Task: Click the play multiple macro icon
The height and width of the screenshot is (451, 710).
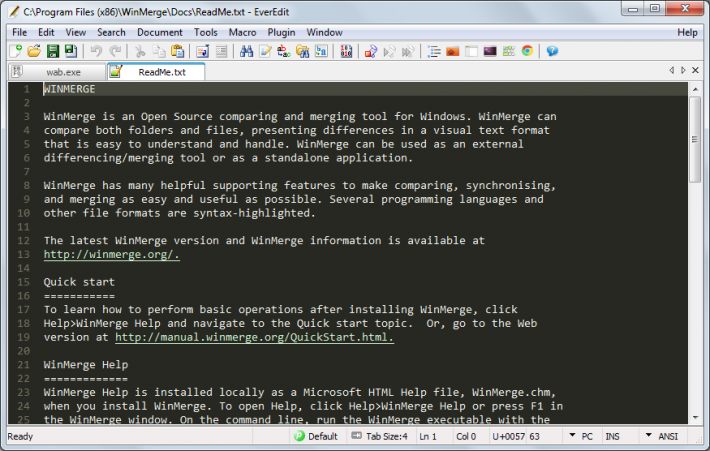Action: tap(408, 51)
